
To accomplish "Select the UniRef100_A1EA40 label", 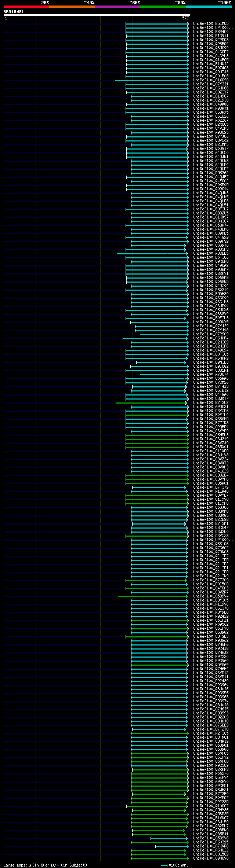I will (211, 491).
